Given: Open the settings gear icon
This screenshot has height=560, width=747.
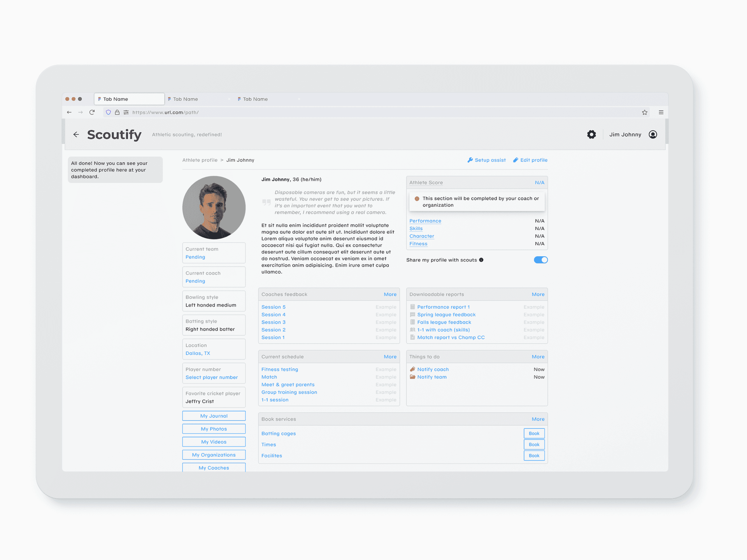Looking at the screenshot, I should point(591,134).
